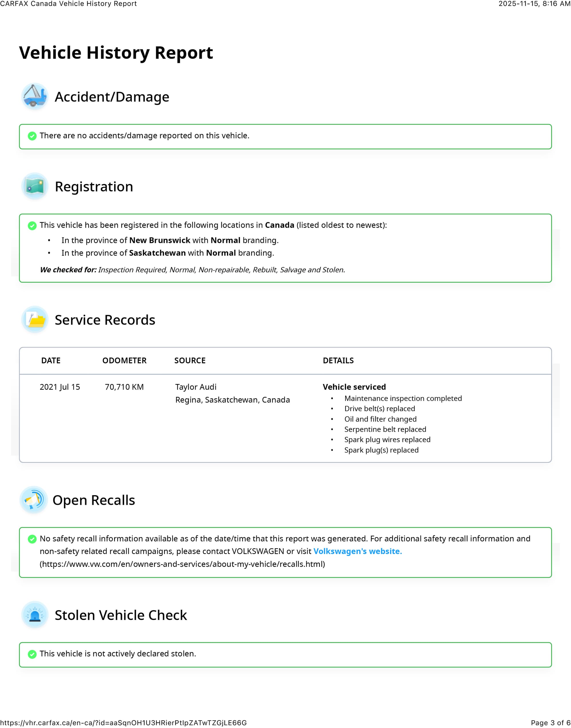Image resolution: width=571 pixels, height=728 pixels.
Task: Click the SOURCE column header
Action: tap(190, 360)
